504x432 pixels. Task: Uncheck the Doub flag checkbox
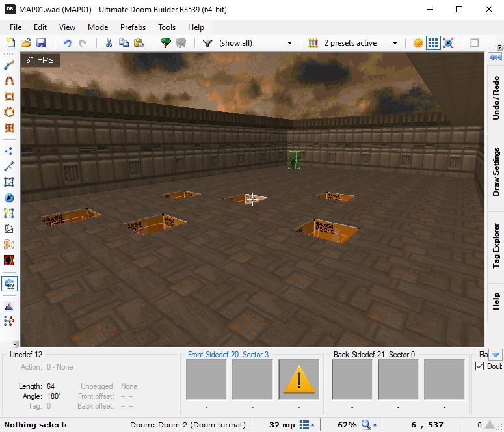pyautogui.click(x=479, y=366)
